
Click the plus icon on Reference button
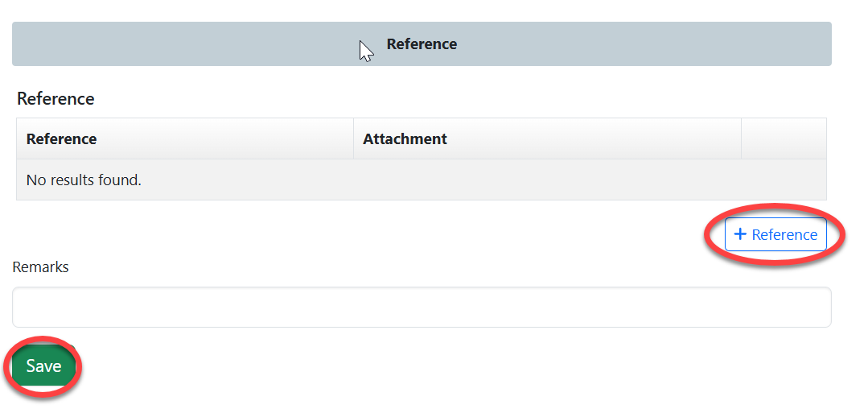point(740,234)
